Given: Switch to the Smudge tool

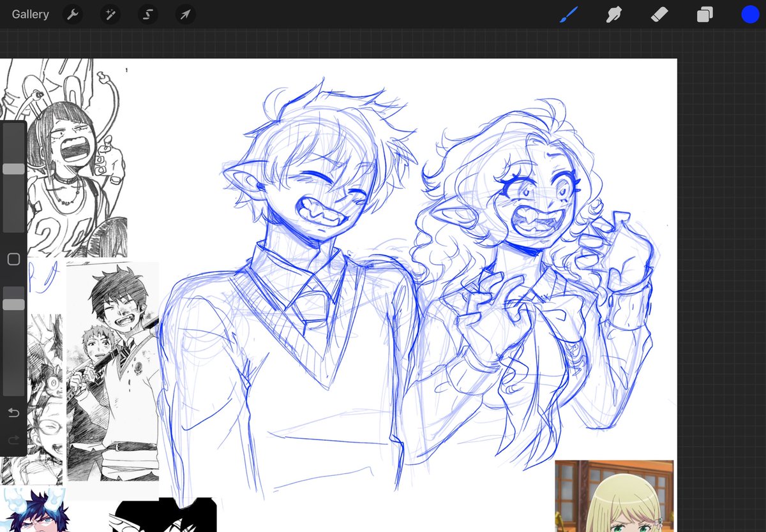Looking at the screenshot, I should click(x=613, y=14).
